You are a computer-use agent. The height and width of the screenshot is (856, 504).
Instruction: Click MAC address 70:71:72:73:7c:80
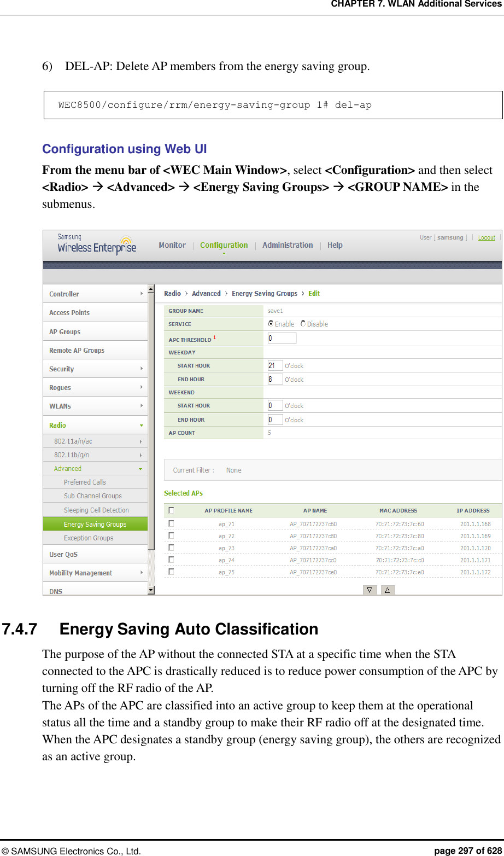400,536
